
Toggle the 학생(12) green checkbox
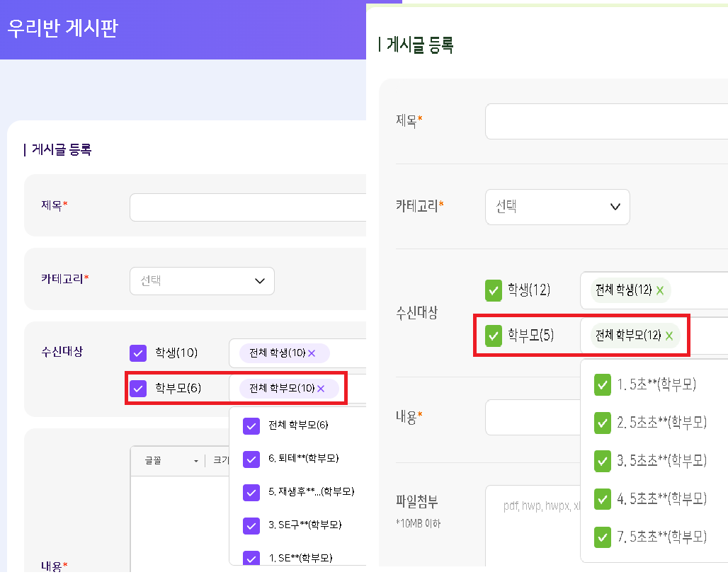pyautogui.click(x=494, y=290)
